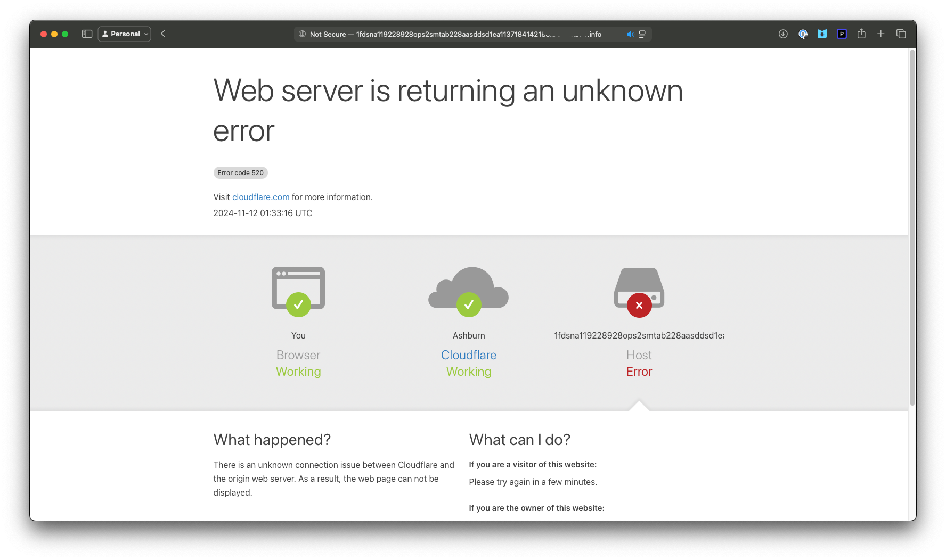Open the purple P extension icon

click(842, 34)
